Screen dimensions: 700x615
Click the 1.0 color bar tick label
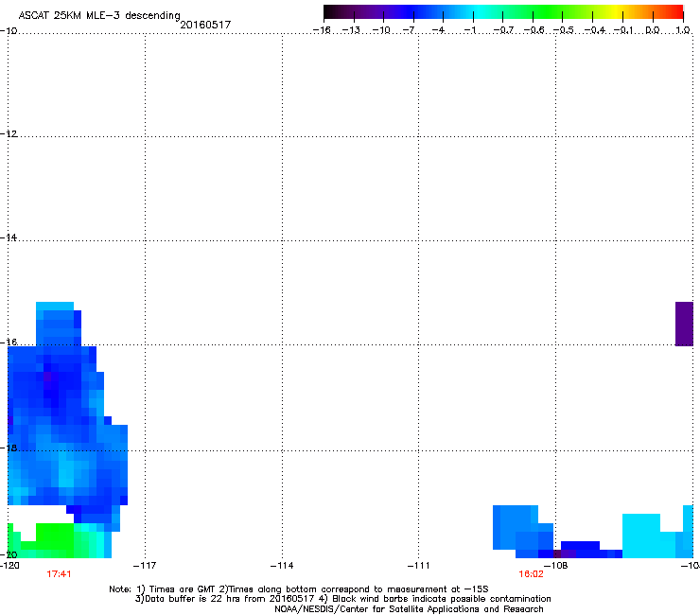point(683,30)
